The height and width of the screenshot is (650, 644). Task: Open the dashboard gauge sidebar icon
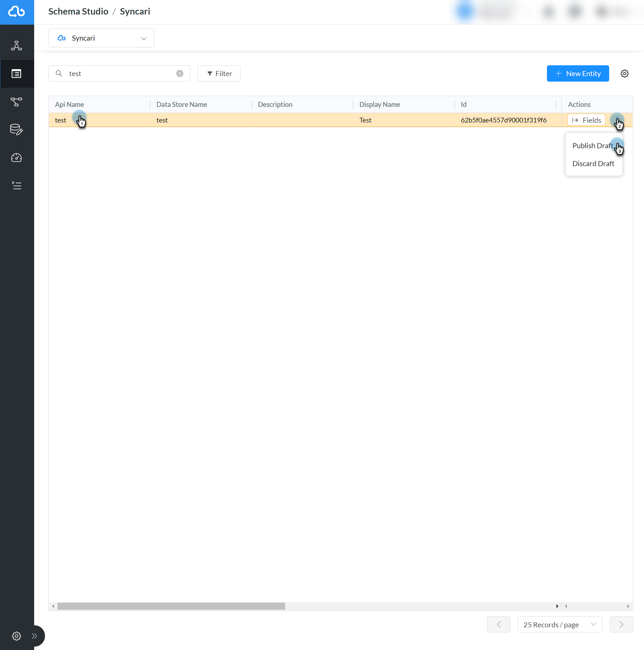(17, 158)
